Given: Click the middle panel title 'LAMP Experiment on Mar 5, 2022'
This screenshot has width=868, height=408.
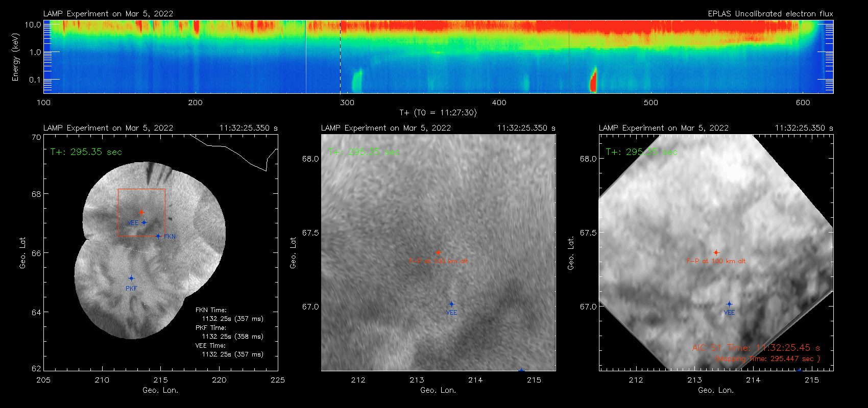Looking at the screenshot, I should [386, 128].
